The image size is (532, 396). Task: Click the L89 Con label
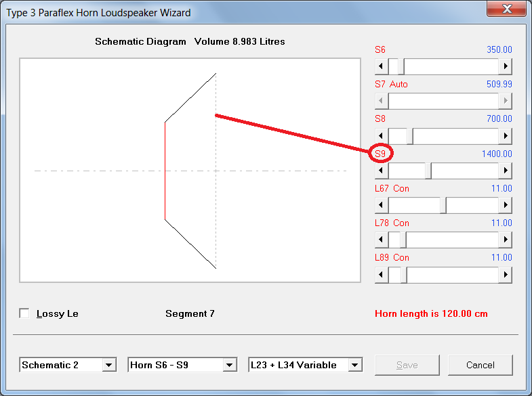(x=392, y=258)
